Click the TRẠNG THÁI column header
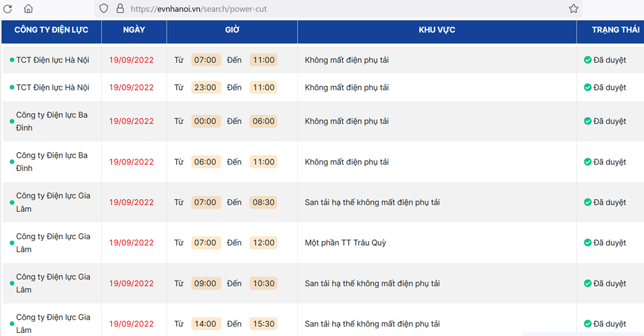Screen dimensions: 644x336 click(615, 30)
